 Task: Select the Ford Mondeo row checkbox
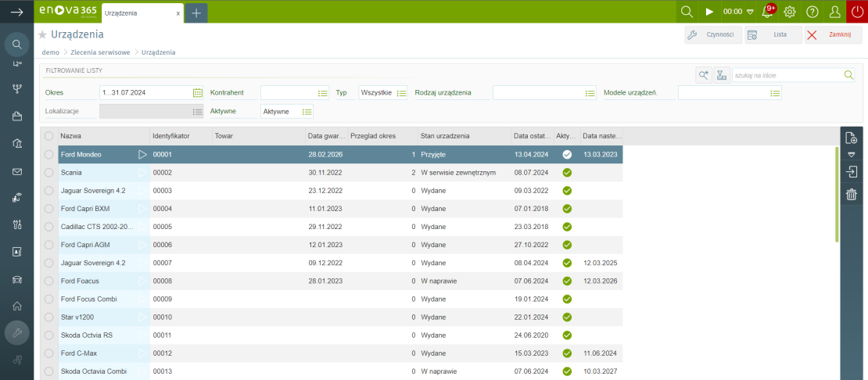coord(49,154)
